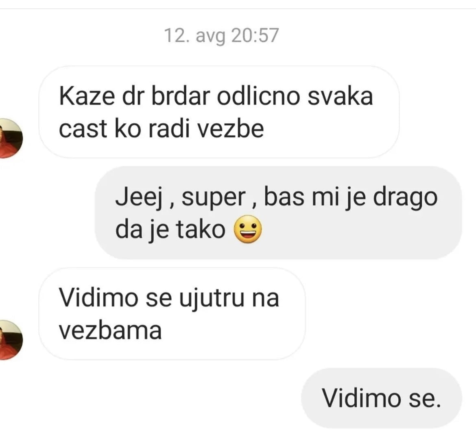476x448 pixels.
Task: Tap the word 'Jeej' in the reply
Action: pos(139,198)
